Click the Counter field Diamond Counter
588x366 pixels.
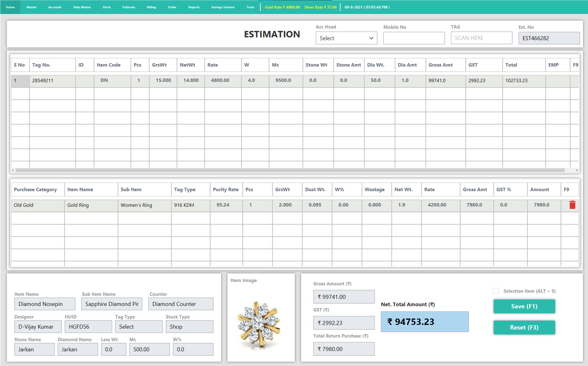coord(181,304)
